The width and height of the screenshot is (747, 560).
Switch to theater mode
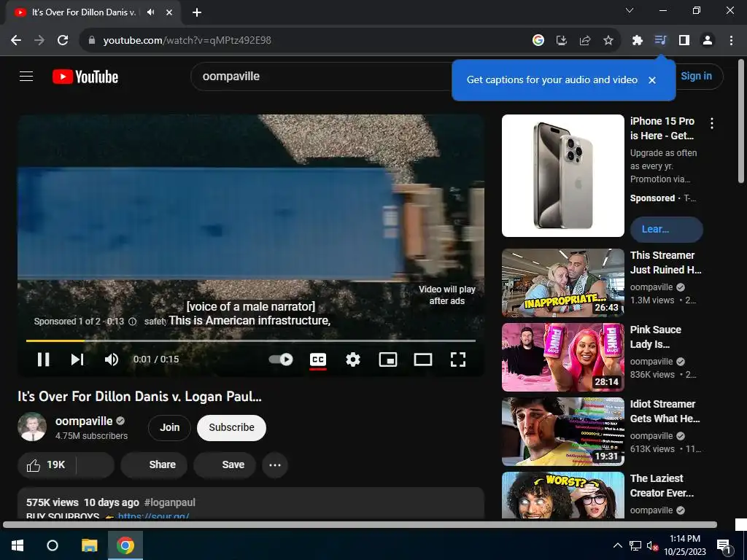[423, 359]
